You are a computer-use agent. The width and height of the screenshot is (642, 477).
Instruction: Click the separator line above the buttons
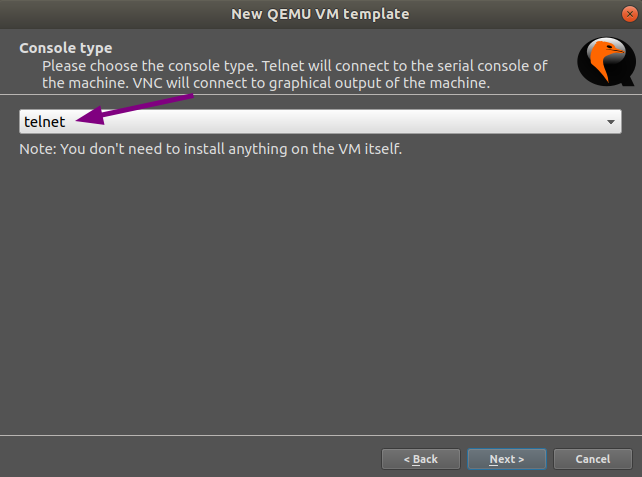pyautogui.click(x=320, y=435)
